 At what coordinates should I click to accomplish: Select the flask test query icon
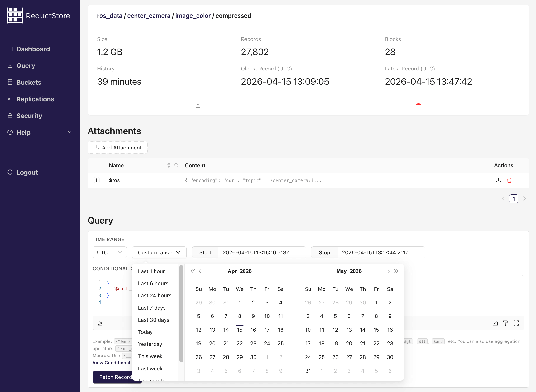coord(100,323)
